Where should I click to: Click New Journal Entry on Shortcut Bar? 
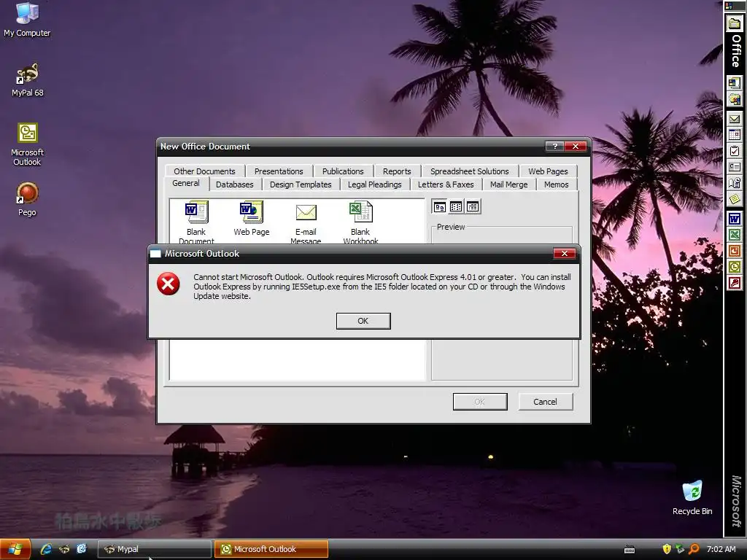[x=735, y=183]
